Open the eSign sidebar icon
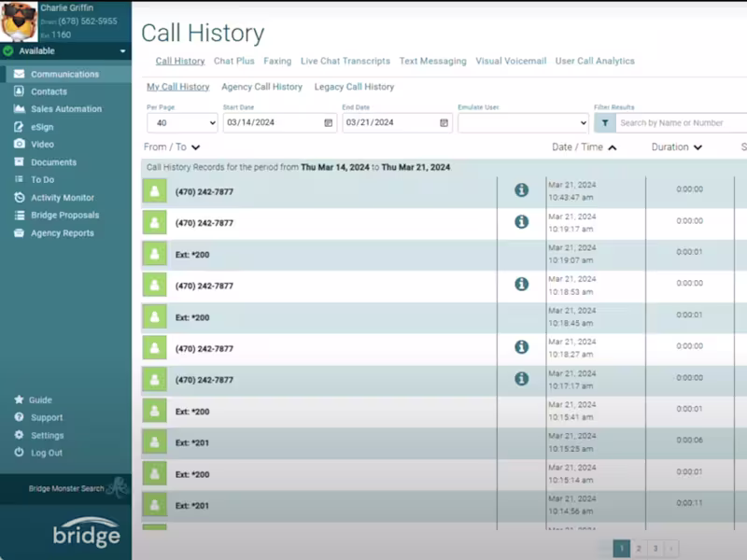The image size is (747, 560). coord(19,127)
